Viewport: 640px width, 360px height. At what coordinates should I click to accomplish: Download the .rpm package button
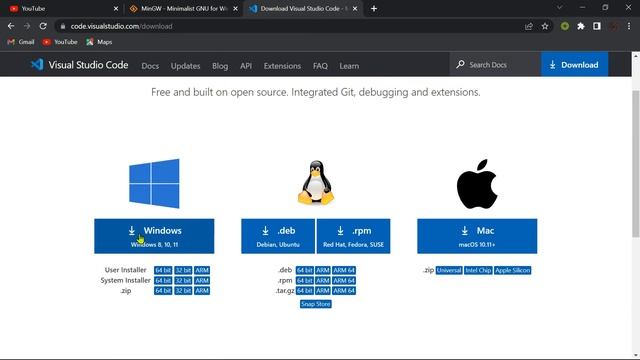353,236
